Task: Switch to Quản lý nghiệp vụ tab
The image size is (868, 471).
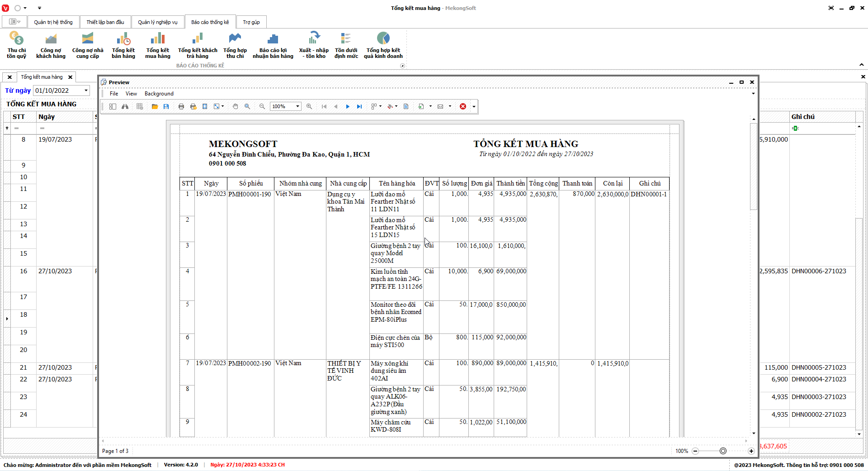Action: tap(157, 22)
